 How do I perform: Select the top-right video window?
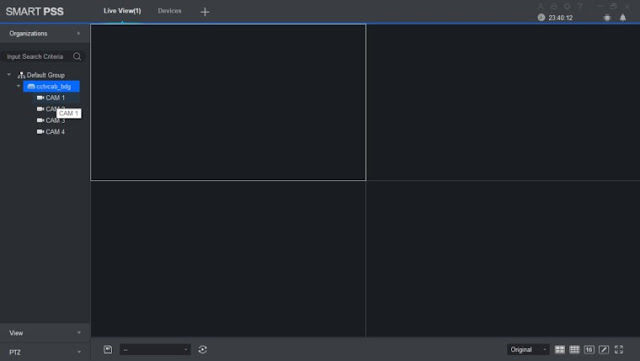(x=503, y=102)
